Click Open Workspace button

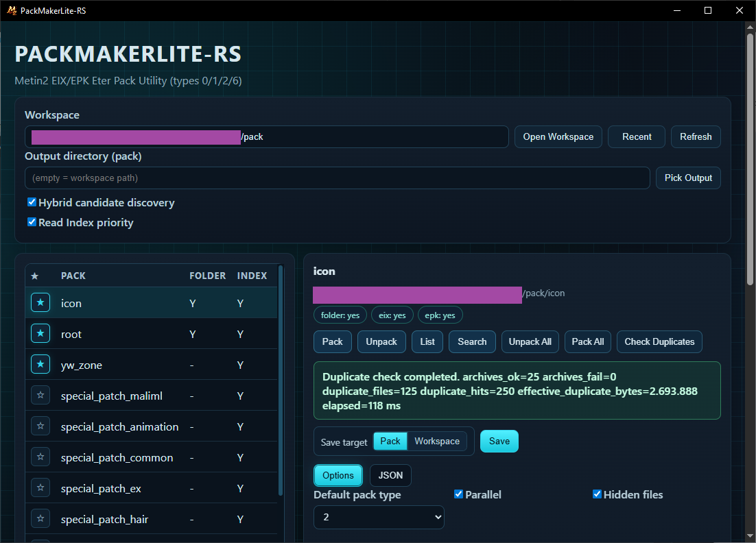coord(558,137)
